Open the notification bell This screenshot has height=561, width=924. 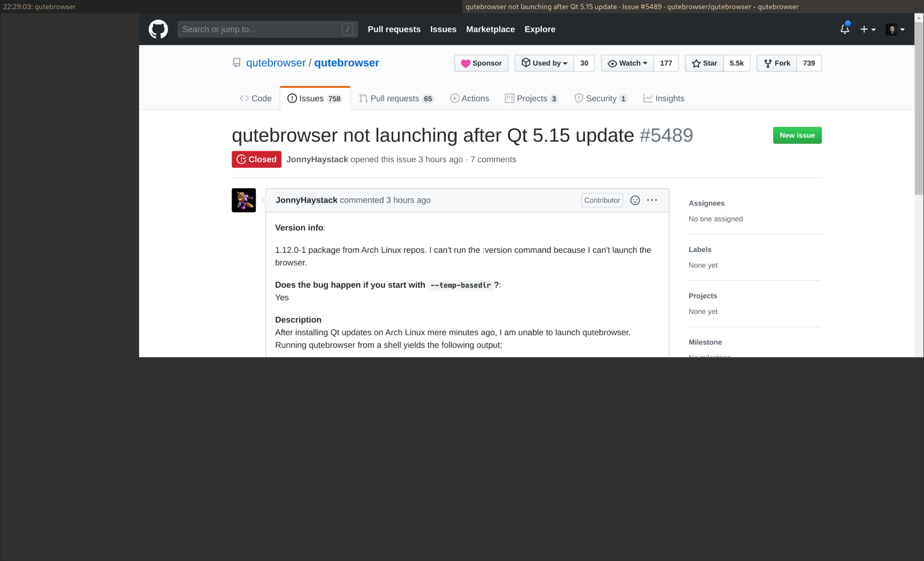pyautogui.click(x=845, y=29)
